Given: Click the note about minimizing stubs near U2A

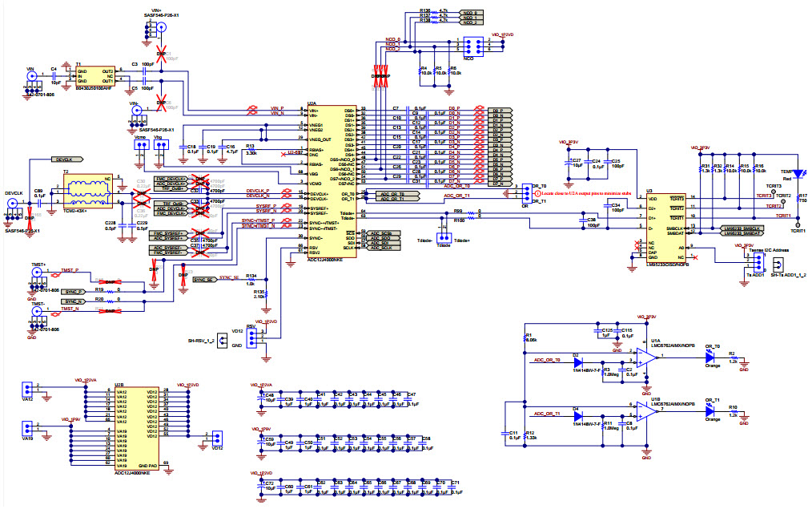Looking at the screenshot, I should [x=586, y=193].
